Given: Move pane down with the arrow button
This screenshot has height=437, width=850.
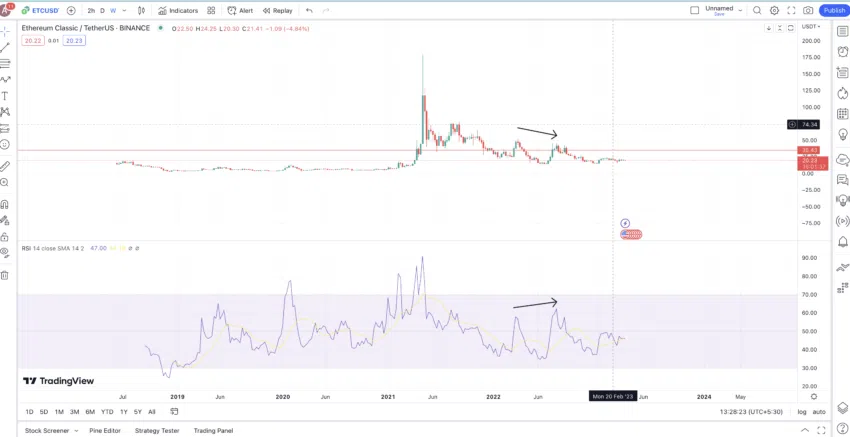Looking at the screenshot, I should (769, 28).
